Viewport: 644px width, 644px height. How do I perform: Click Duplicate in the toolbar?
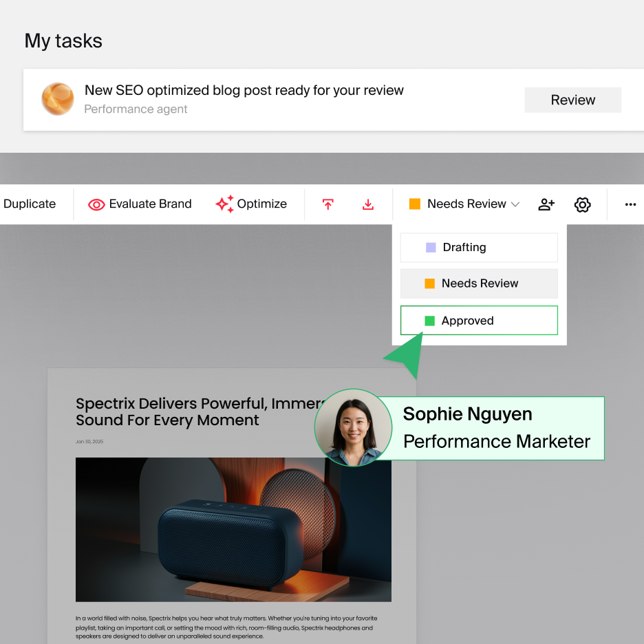29,204
